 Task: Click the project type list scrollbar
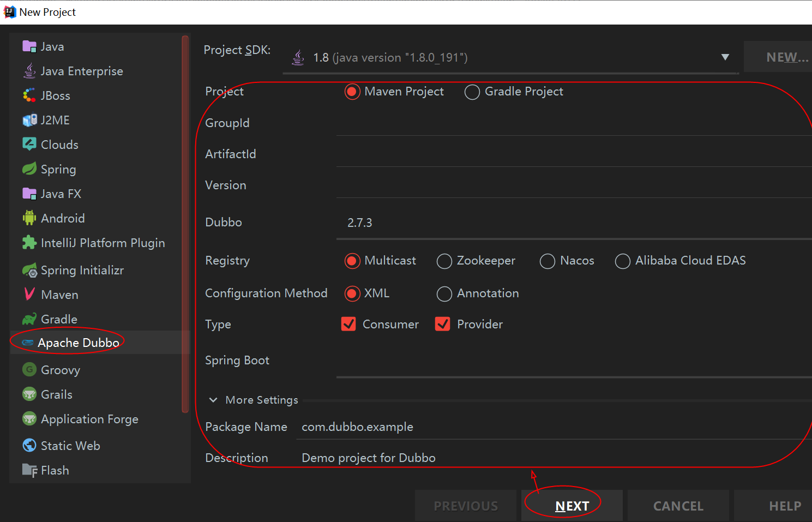click(x=185, y=224)
